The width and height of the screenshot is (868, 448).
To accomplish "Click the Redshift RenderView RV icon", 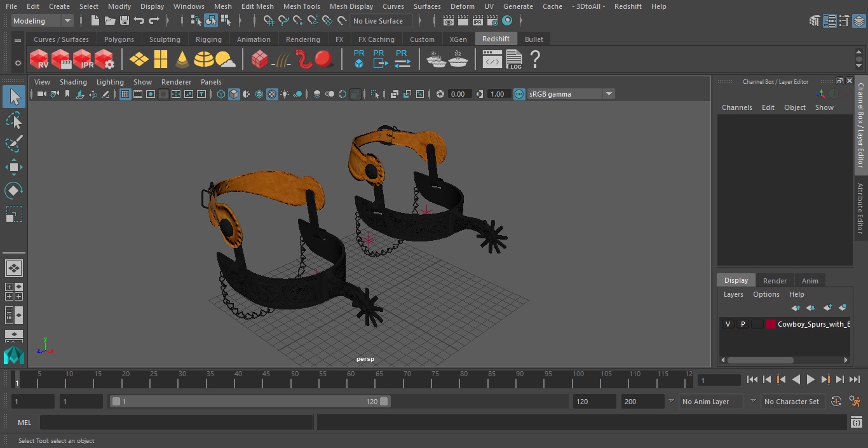I will (39, 60).
